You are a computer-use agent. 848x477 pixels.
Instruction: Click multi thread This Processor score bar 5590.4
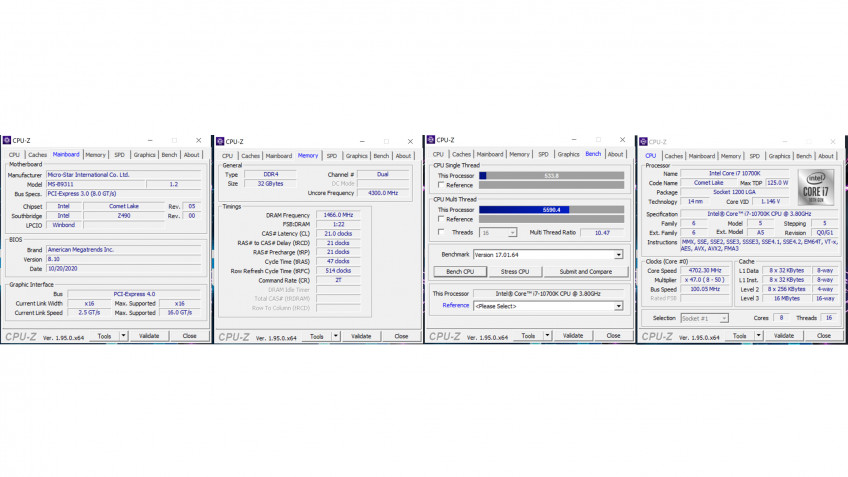pyautogui.click(x=552, y=210)
